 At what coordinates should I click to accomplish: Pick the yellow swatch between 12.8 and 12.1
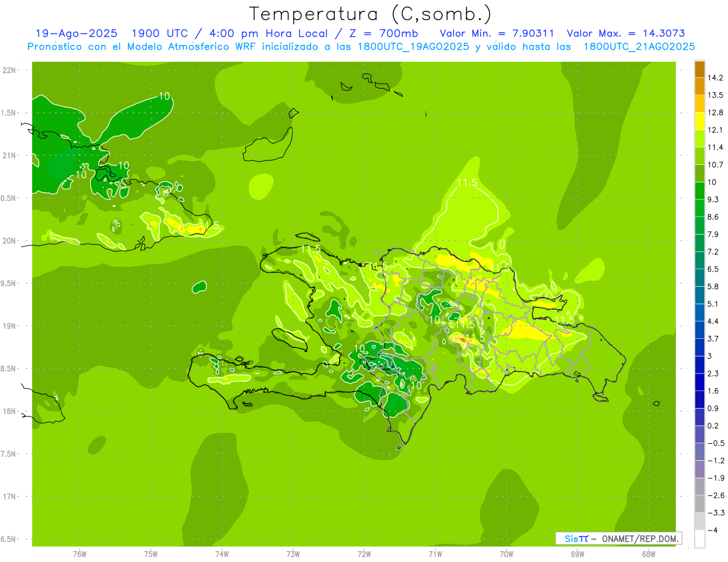tap(699, 121)
